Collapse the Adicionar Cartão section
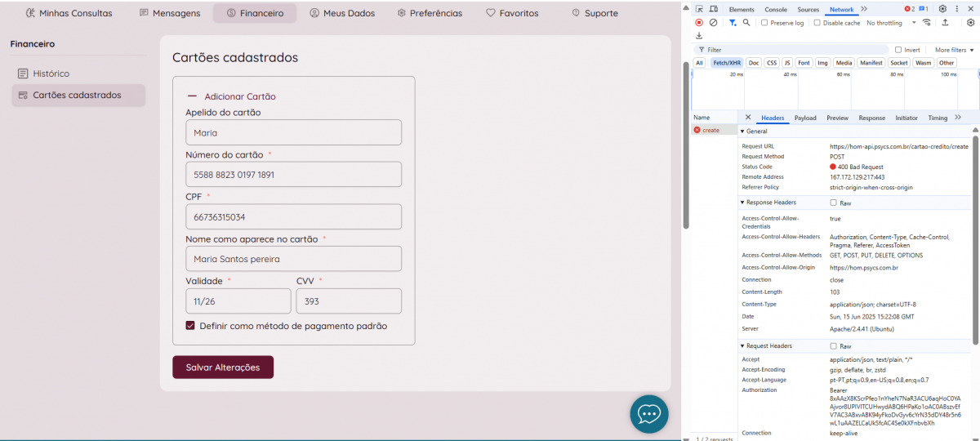Viewport: 980px width, 441px height. (x=193, y=96)
